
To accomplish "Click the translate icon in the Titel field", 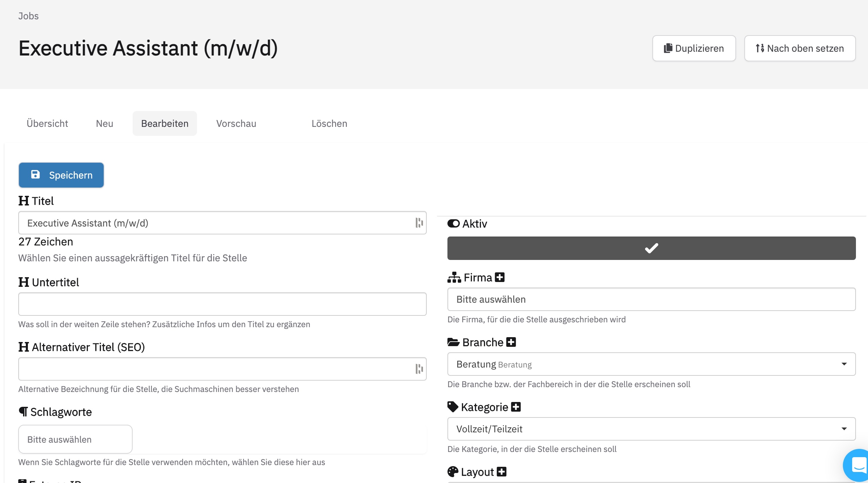I will pos(419,223).
